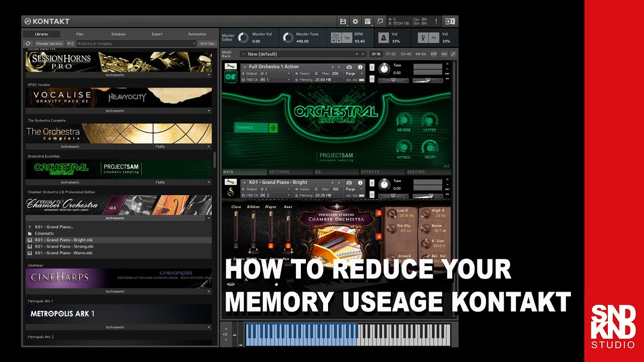Toggle the minimized view icon
This screenshot has height=362, width=644.
tap(380, 22)
